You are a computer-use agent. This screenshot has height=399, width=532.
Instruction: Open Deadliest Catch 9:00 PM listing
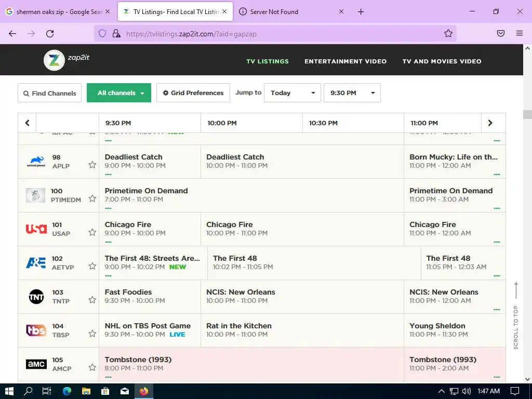[x=150, y=162]
